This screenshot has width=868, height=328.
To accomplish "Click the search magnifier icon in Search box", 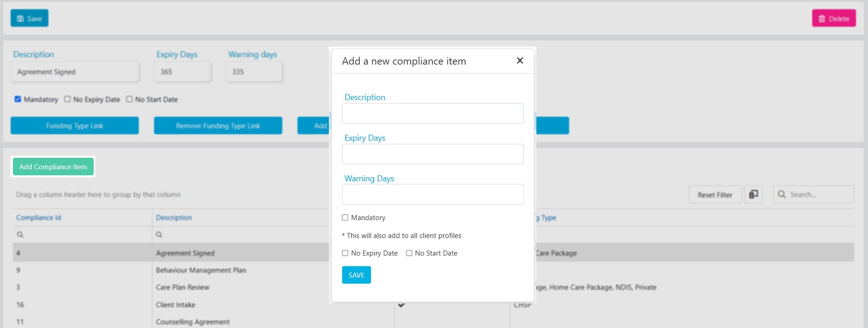I will pyautogui.click(x=782, y=195).
